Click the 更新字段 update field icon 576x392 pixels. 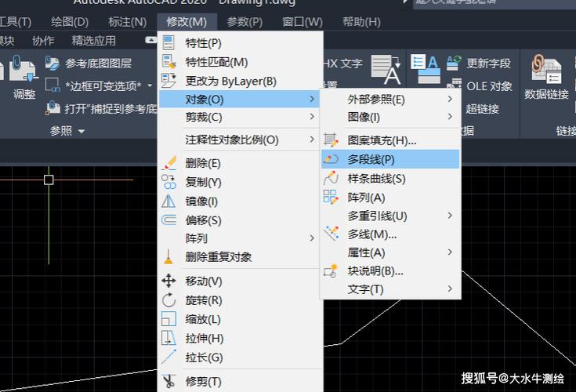tap(454, 63)
